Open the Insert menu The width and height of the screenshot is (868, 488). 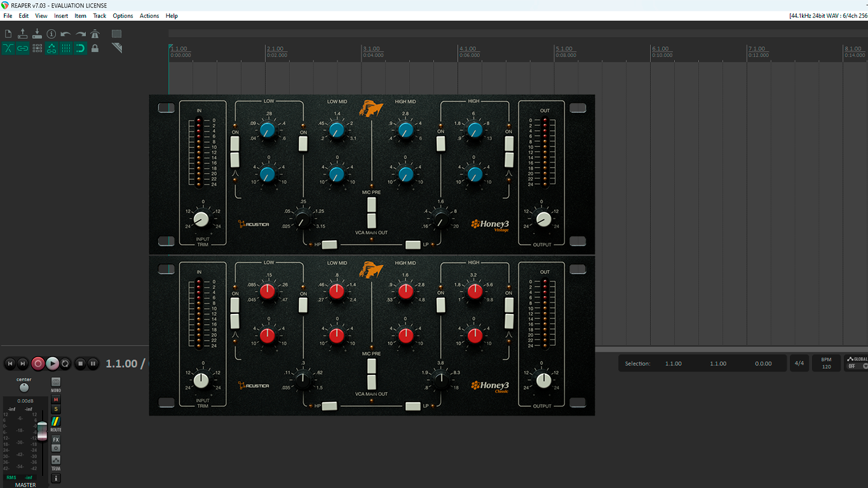point(61,16)
